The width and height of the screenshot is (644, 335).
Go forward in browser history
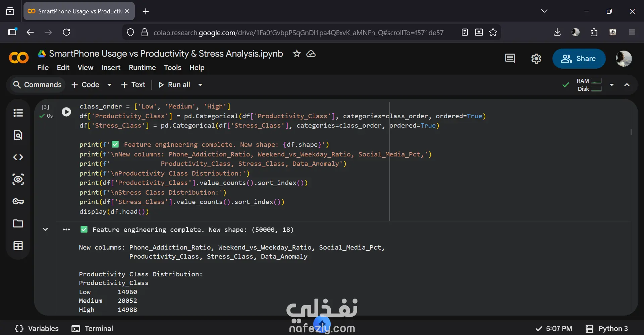(x=48, y=32)
